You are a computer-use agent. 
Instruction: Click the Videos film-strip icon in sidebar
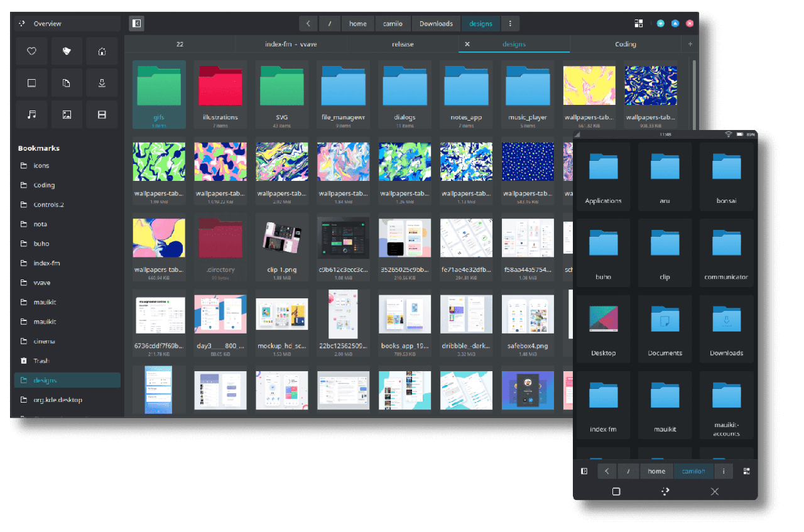point(102,114)
